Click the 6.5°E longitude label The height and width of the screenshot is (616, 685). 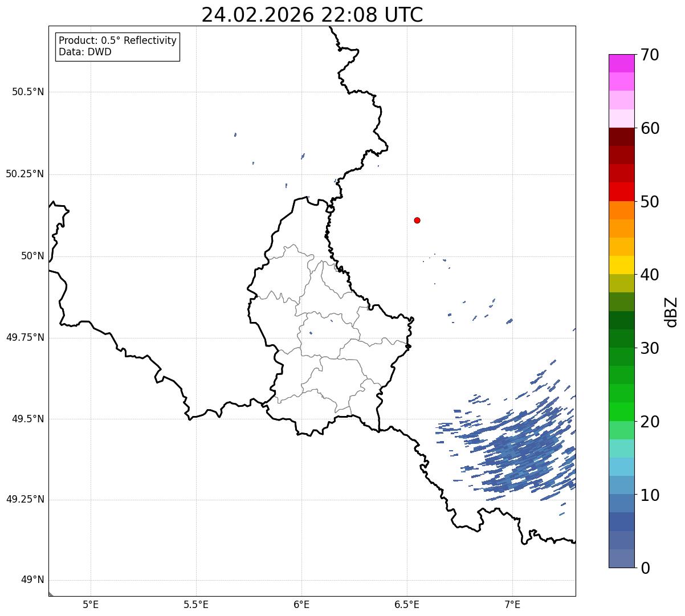coord(407,604)
